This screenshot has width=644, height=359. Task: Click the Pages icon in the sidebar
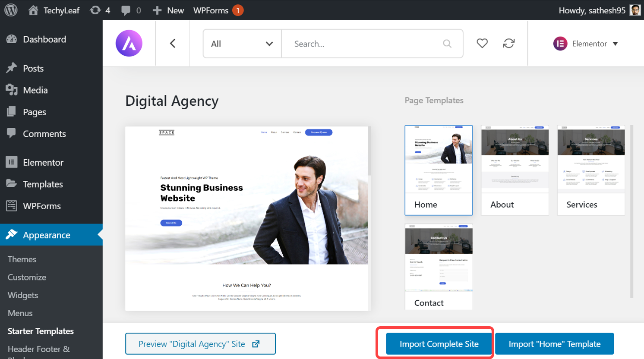coord(12,112)
